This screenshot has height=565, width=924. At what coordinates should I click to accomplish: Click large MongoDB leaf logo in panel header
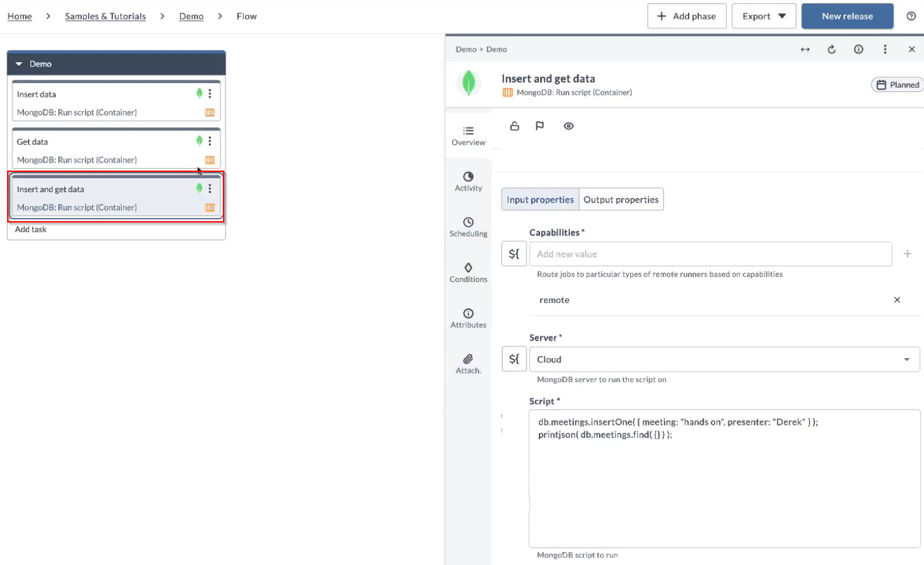pos(469,83)
